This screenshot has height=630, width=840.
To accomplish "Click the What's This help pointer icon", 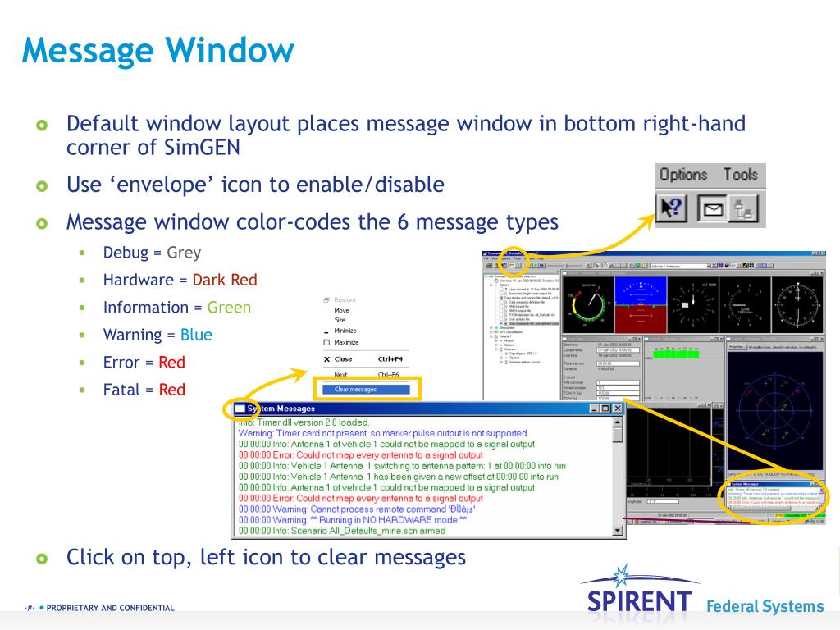I will pyautogui.click(x=671, y=208).
